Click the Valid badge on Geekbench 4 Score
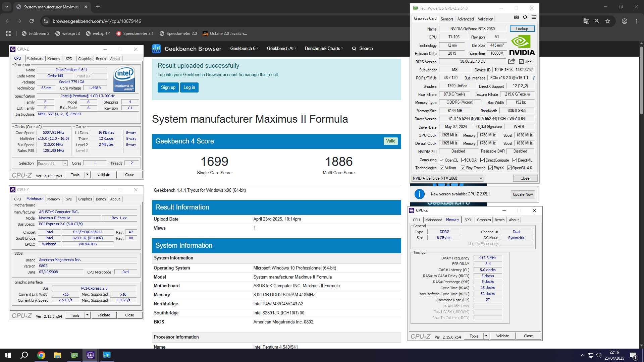Screen dimensions: 644x362 (x=390, y=141)
